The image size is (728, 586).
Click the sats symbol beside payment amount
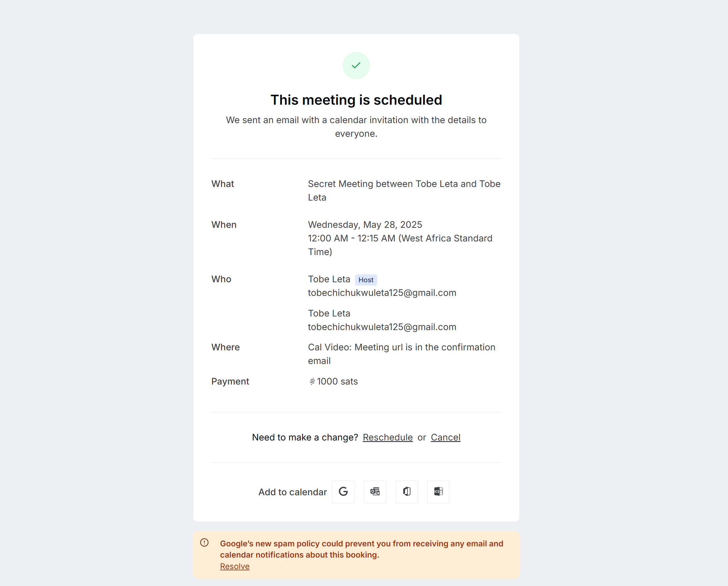(312, 381)
